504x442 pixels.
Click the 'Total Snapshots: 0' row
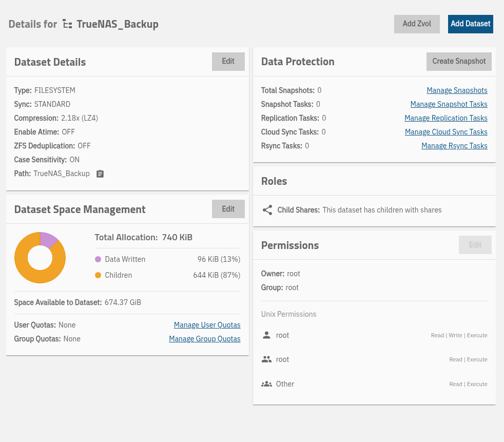pos(291,90)
